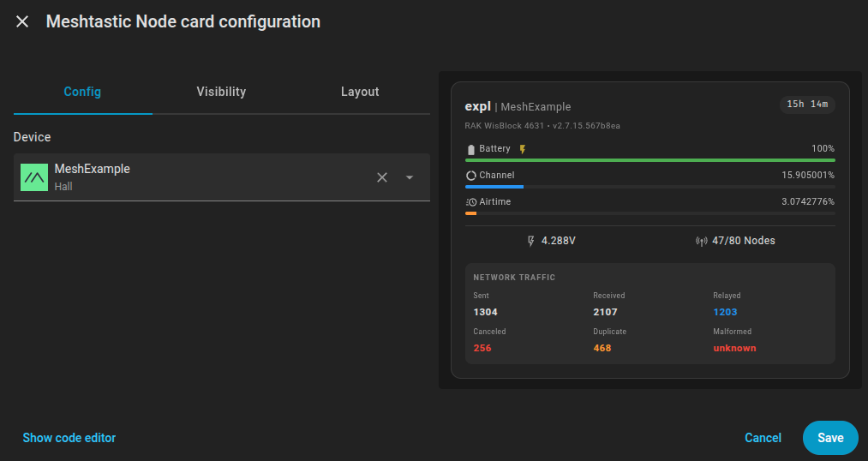Image resolution: width=868 pixels, height=461 pixels.
Task: Click the '15.905001%' channel value
Action: [x=808, y=176]
